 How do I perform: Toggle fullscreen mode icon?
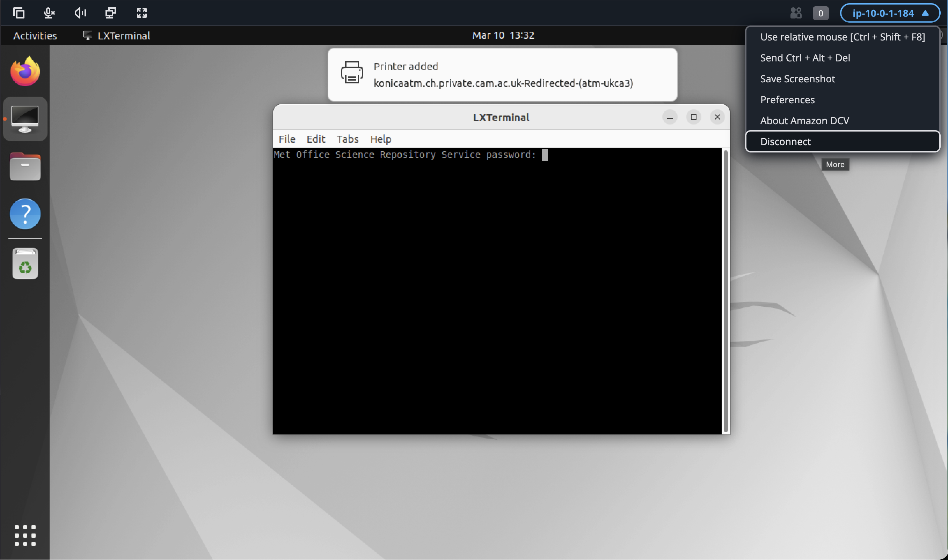click(141, 13)
